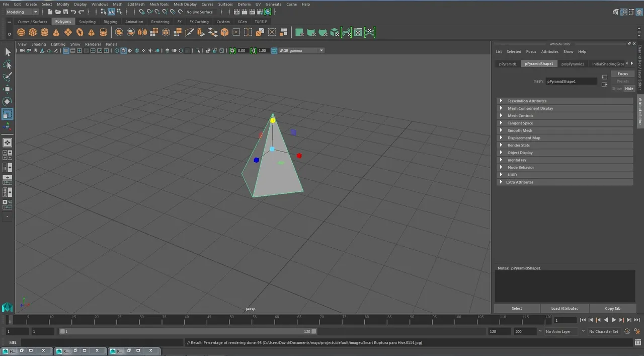Select the Move tool in toolbox
Screen dimensions: 644x356
[8, 89]
